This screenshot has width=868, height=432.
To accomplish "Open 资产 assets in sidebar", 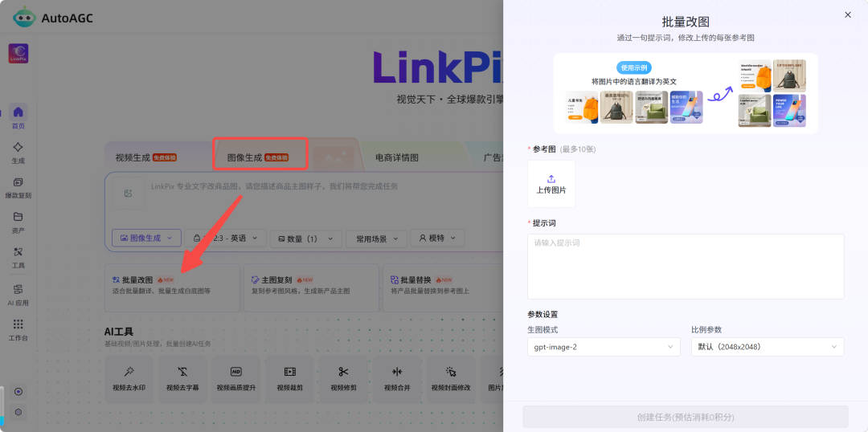I will (x=18, y=222).
